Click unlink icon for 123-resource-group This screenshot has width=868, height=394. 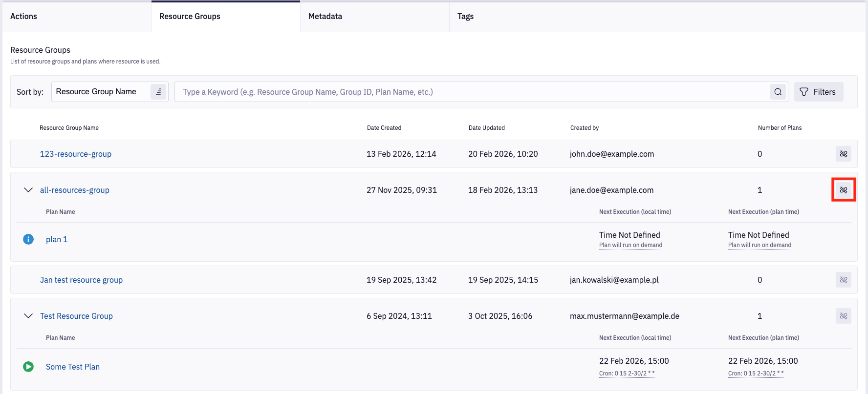tap(843, 154)
